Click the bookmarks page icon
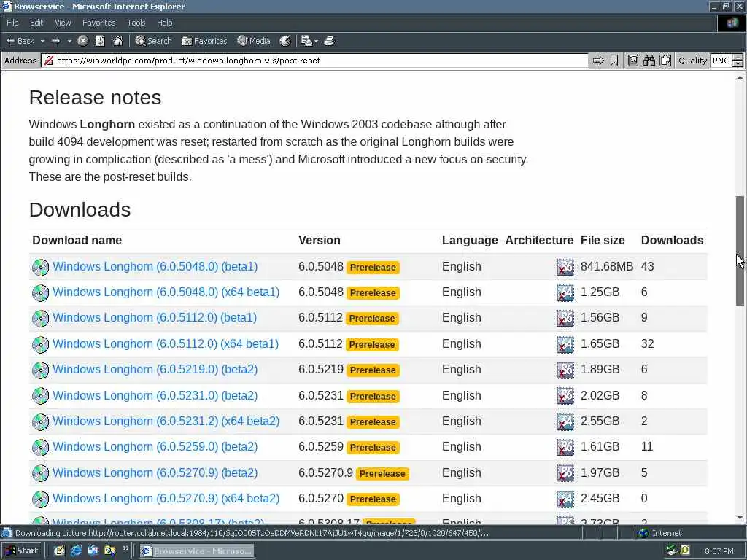This screenshot has width=747, height=560. [632, 61]
